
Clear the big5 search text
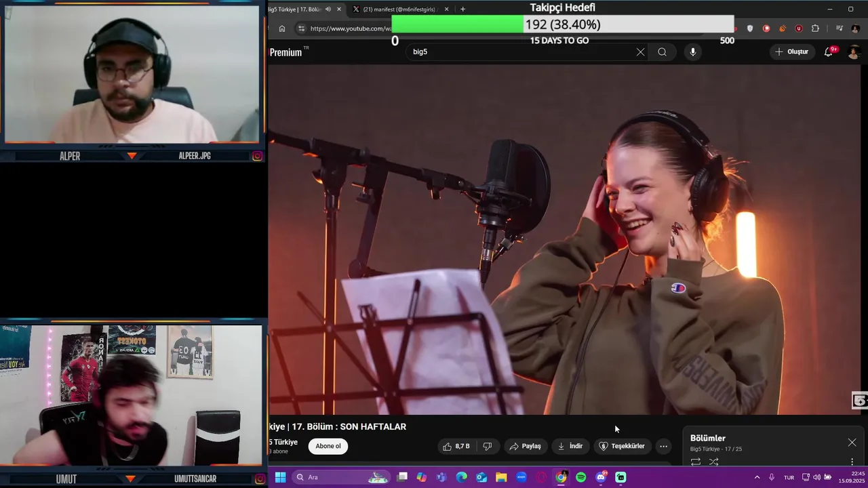(640, 52)
